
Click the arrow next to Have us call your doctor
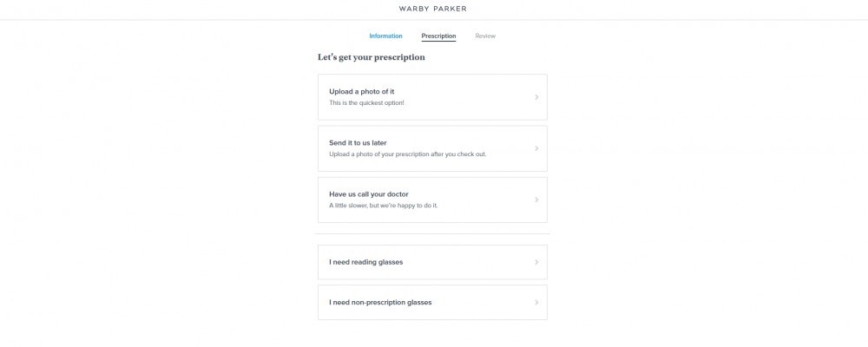point(536,200)
